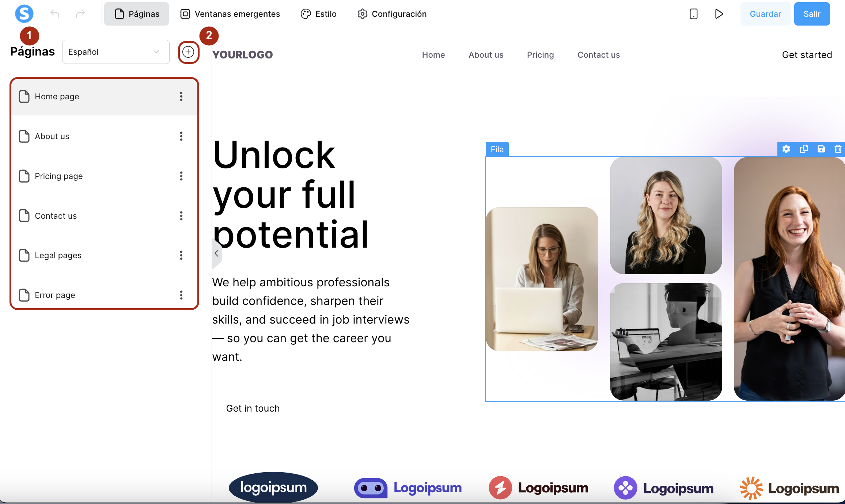Click the undo arrow icon
Viewport: 845px width, 504px height.
tap(55, 14)
